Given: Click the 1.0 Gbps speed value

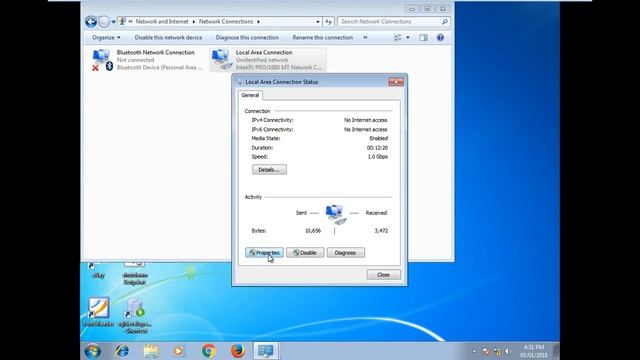Looking at the screenshot, I should click(x=378, y=157).
